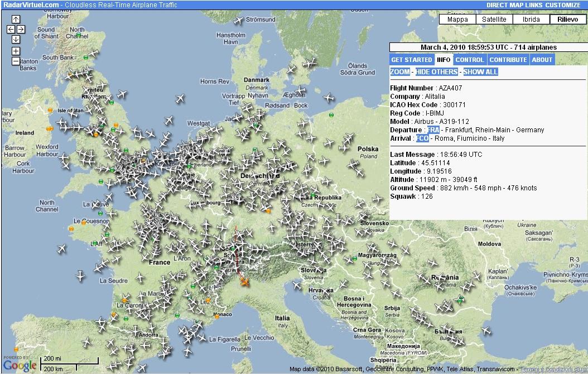Pan the map up with arrow button
This screenshot has height=374, width=588.
coord(16,19)
